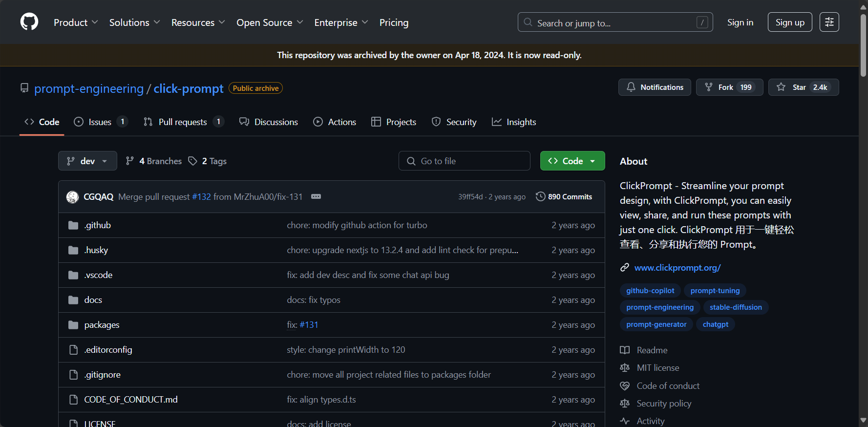Viewport: 868px width, 427px height.
Task: Open 'docs: fix typos' commit message
Action: pos(314,300)
